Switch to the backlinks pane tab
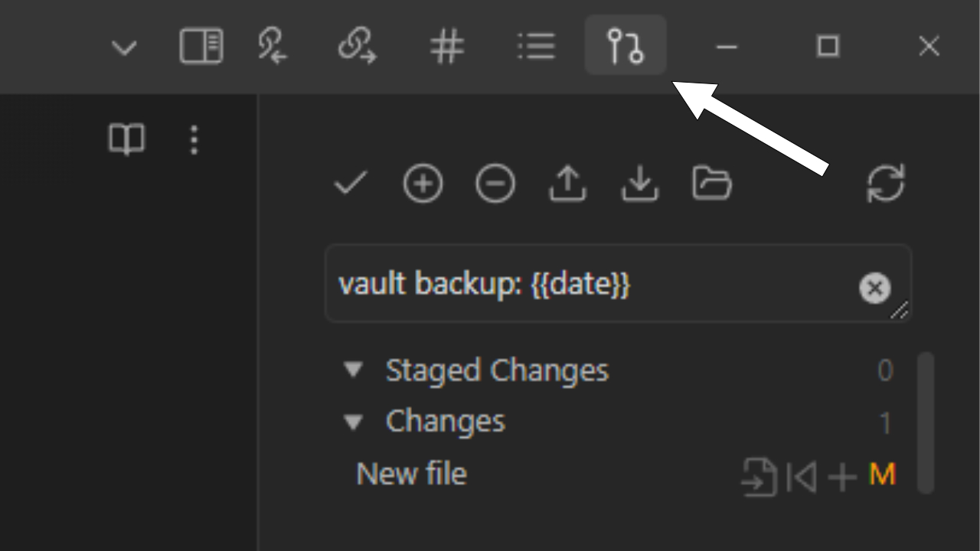The height and width of the screenshot is (551, 980). 272,46
